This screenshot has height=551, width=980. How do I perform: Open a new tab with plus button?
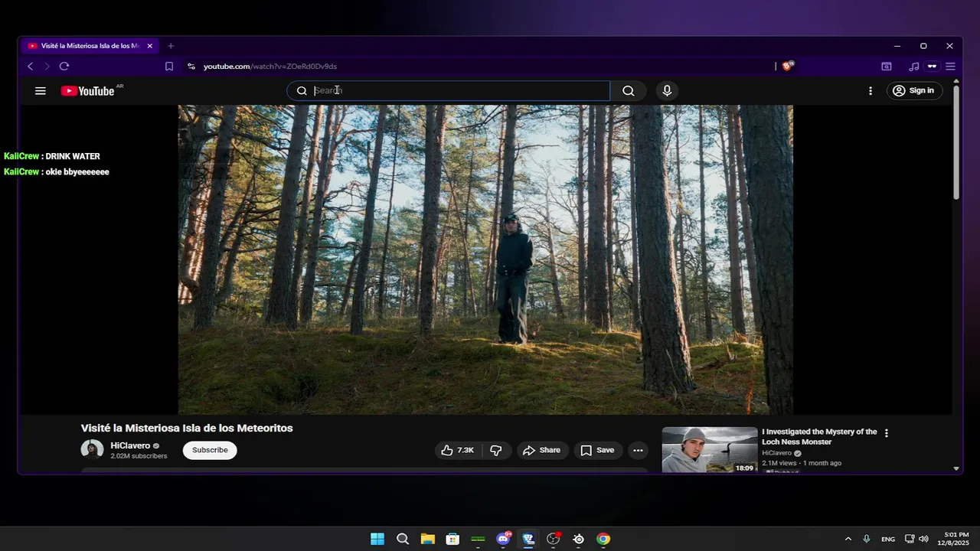click(x=171, y=46)
